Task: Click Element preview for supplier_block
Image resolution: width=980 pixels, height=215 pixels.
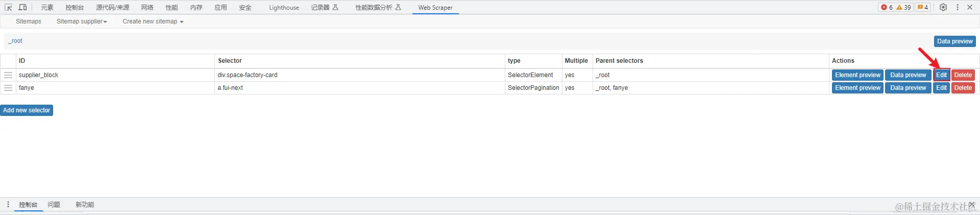Action: (857, 75)
